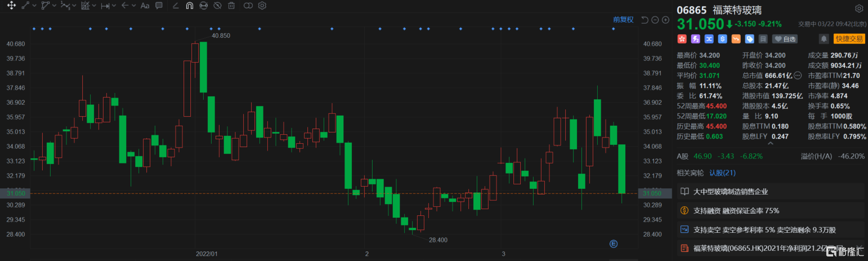The width and height of the screenshot is (868, 261).
Task: Pick the text annotation (Aa) tool
Action: pos(145,6)
